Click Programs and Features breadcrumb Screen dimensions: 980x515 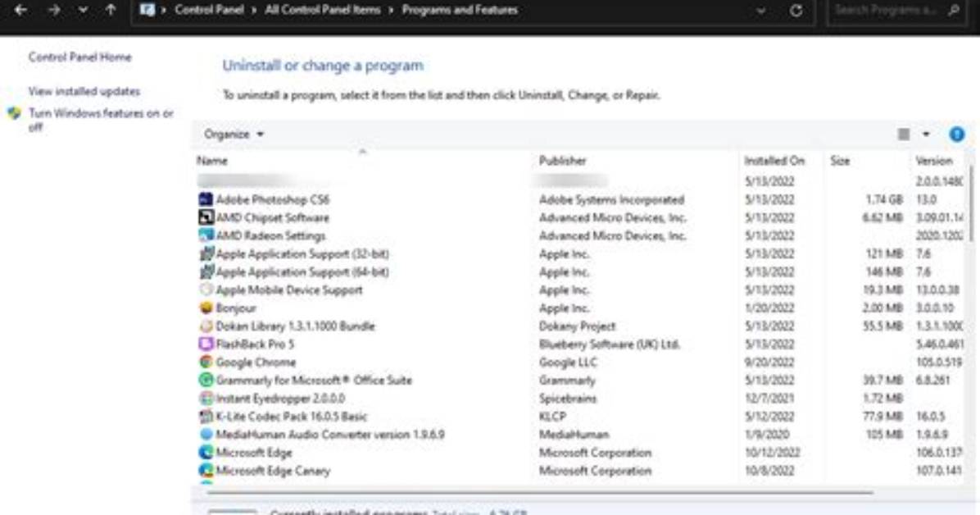click(x=460, y=10)
